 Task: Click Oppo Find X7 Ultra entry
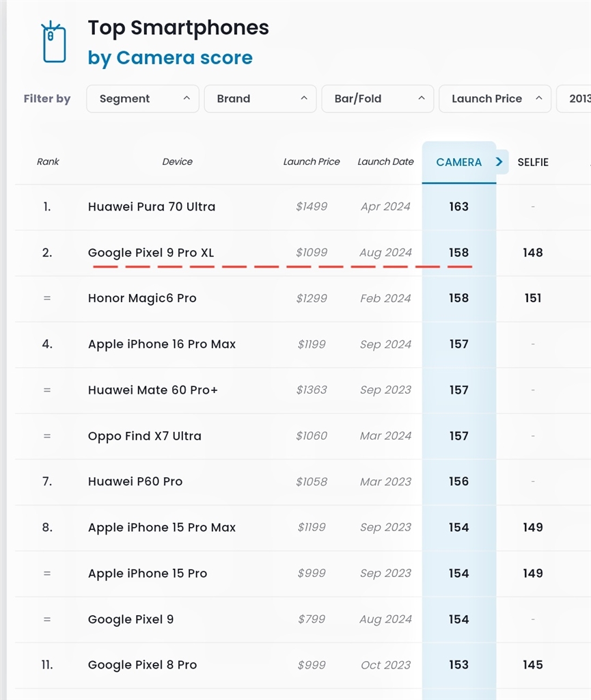coord(145,435)
